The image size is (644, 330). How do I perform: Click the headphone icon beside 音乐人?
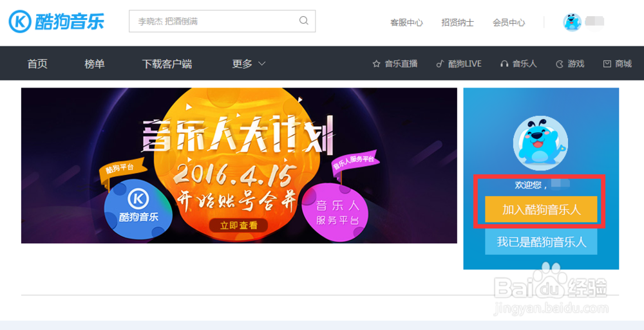click(x=504, y=64)
